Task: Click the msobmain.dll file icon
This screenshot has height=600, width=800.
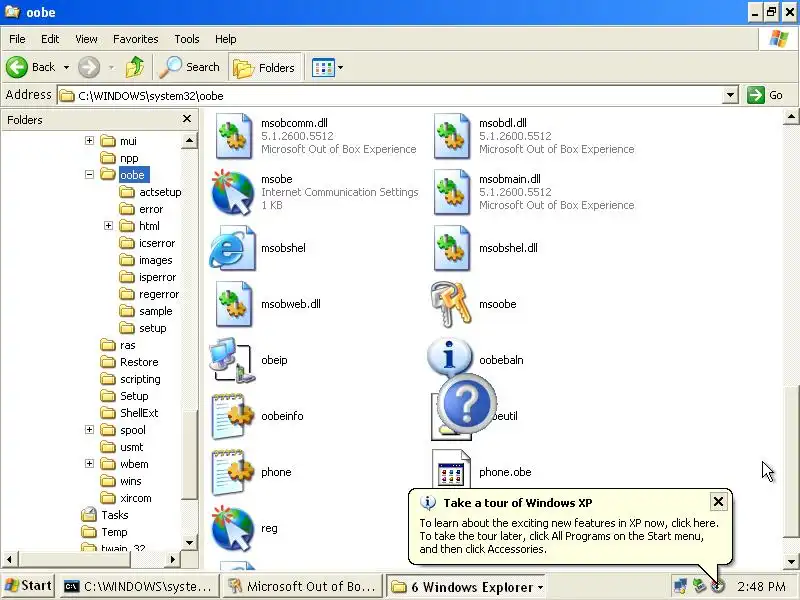Action: (x=452, y=192)
